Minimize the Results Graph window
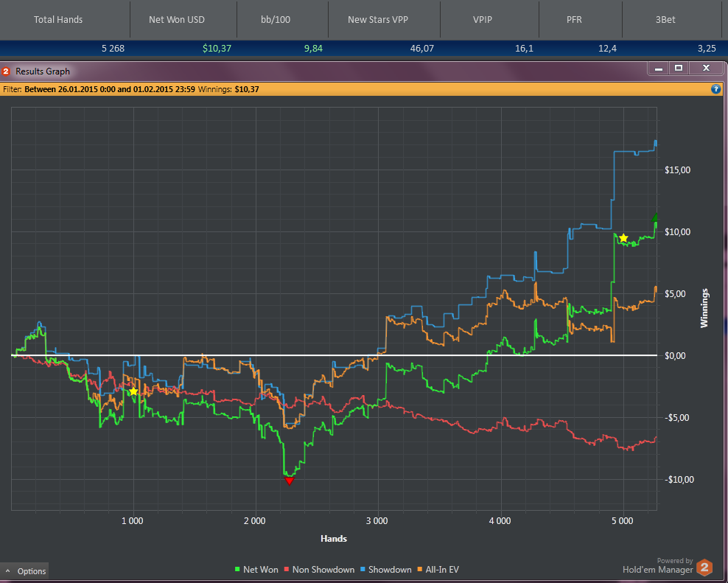 (x=658, y=69)
